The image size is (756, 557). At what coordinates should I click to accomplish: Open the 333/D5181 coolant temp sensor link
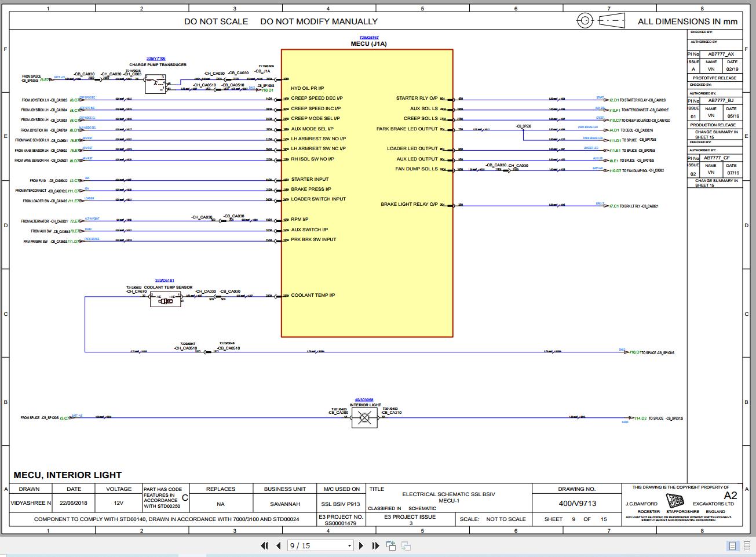[x=165, y=281]
